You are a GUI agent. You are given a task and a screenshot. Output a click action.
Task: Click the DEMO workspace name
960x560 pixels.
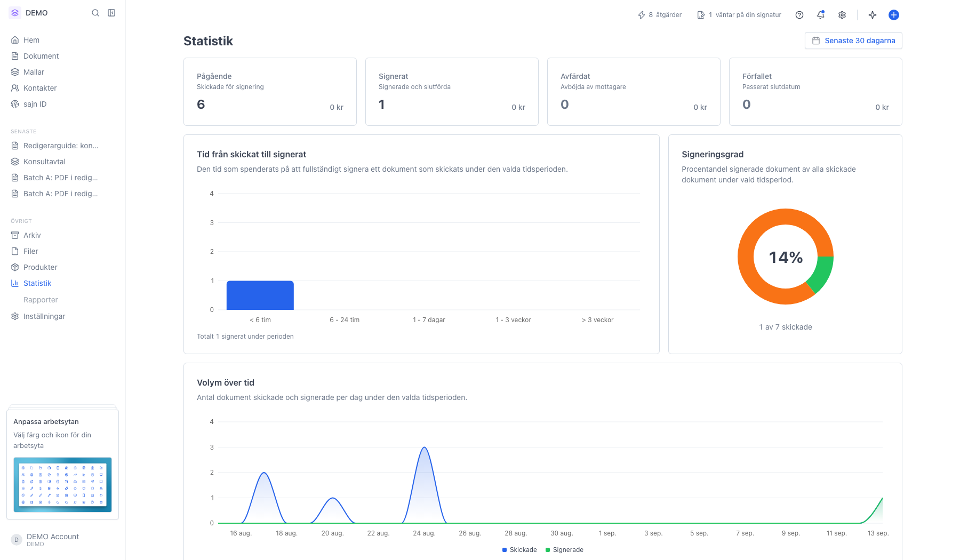(36, 13)
